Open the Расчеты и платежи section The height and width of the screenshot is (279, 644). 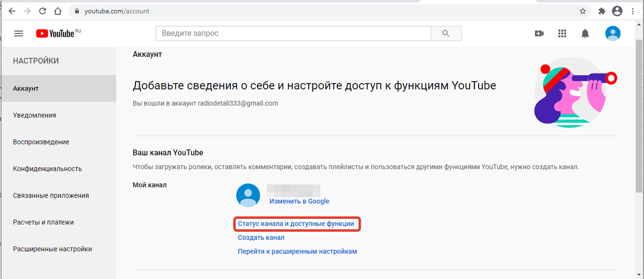coord(59,222)
